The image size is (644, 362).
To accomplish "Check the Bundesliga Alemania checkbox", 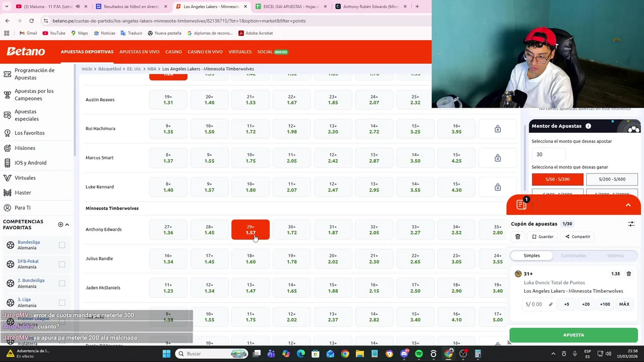I will coord(62,245).
